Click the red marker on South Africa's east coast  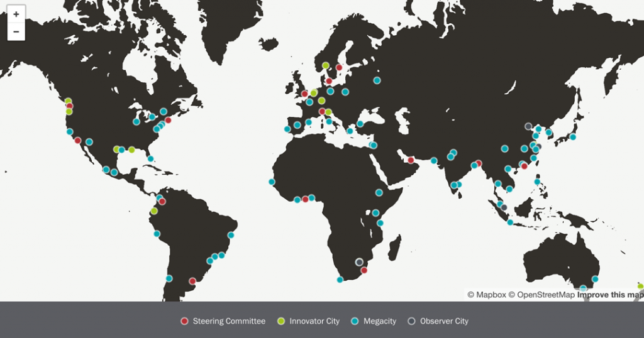[364, 270]
